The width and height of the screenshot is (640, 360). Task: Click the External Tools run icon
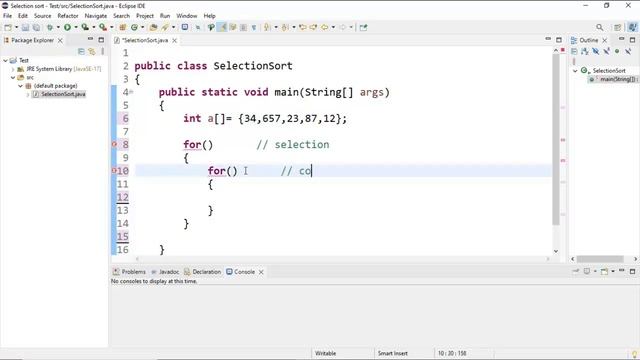(103, 27)
